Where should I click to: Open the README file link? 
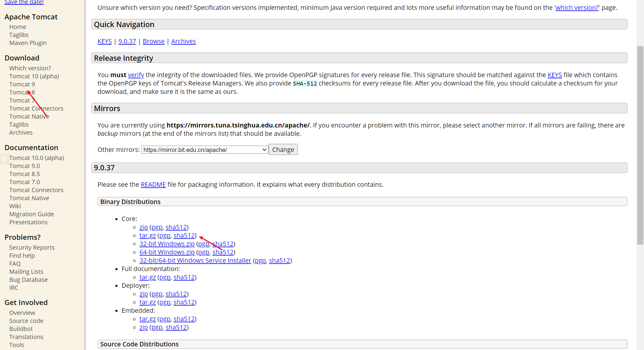tap(153, 185)
